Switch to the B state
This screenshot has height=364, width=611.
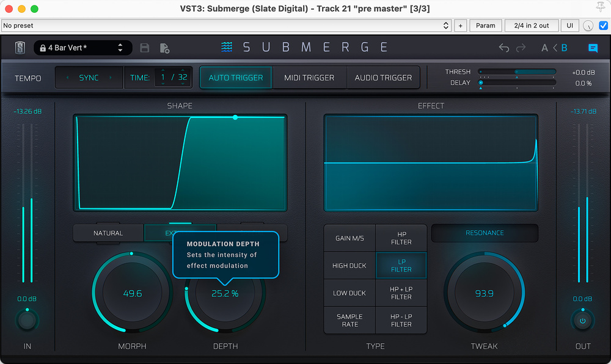tap(564, 48)
